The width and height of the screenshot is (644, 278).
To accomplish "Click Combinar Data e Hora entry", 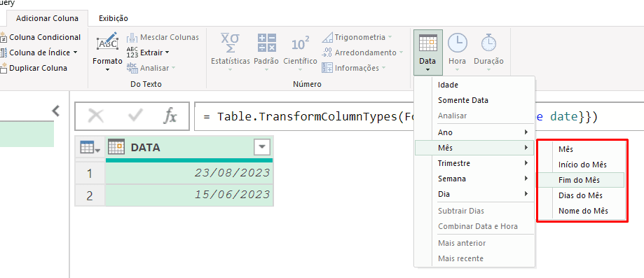I will 474,226.
